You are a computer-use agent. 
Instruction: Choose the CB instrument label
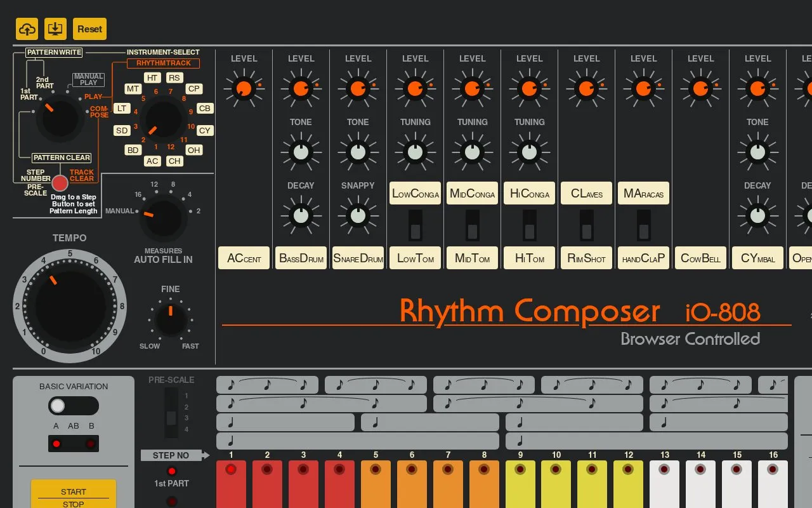point(204,109)
